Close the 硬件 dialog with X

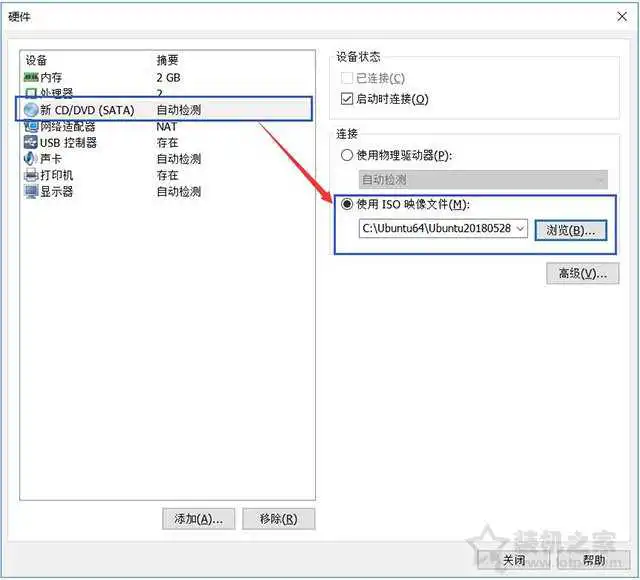pos(622,17)
